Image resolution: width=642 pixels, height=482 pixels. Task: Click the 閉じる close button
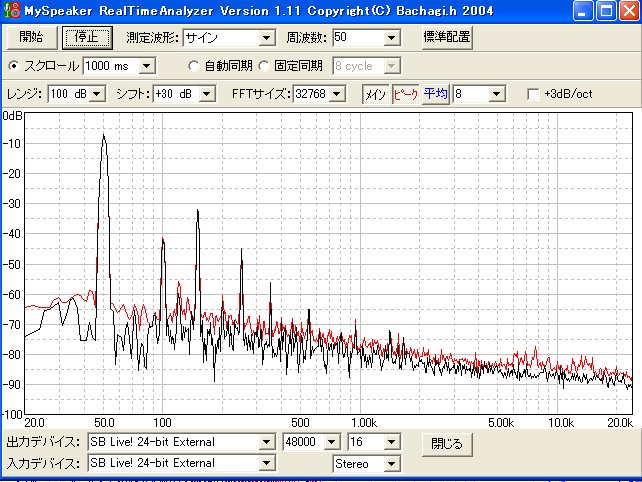click(x=447, y=442)
